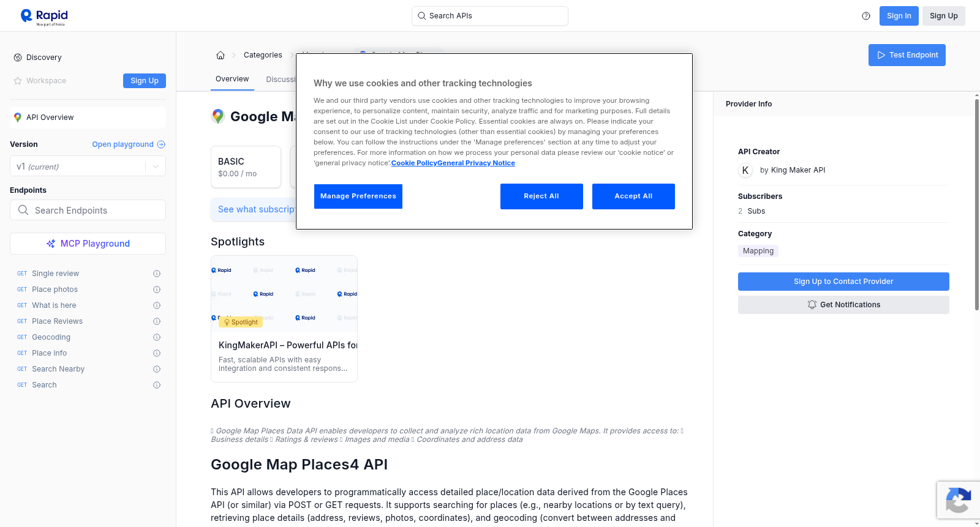Click info icon for Geocoding endpoint

click(x=157, y=337)
